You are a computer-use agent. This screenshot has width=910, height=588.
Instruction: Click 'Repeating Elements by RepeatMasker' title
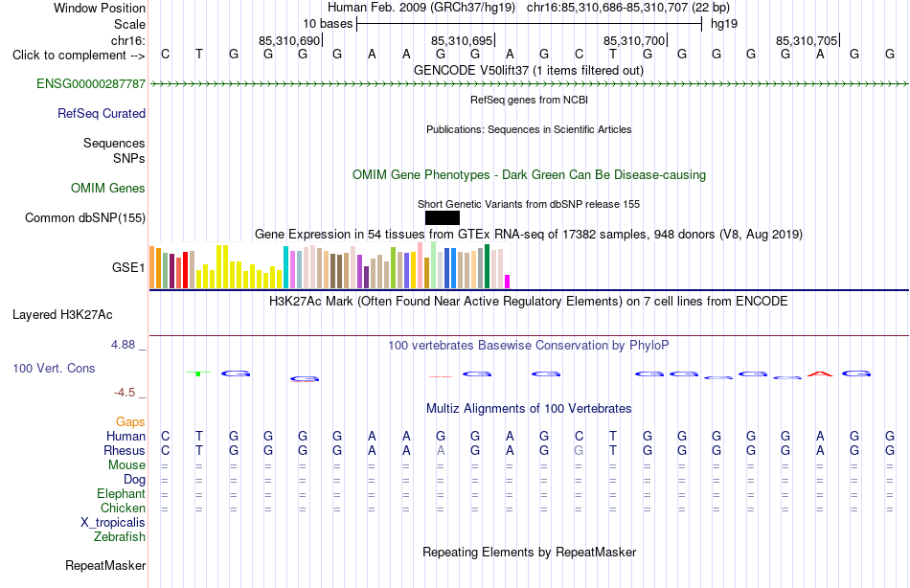pos(530,552)
